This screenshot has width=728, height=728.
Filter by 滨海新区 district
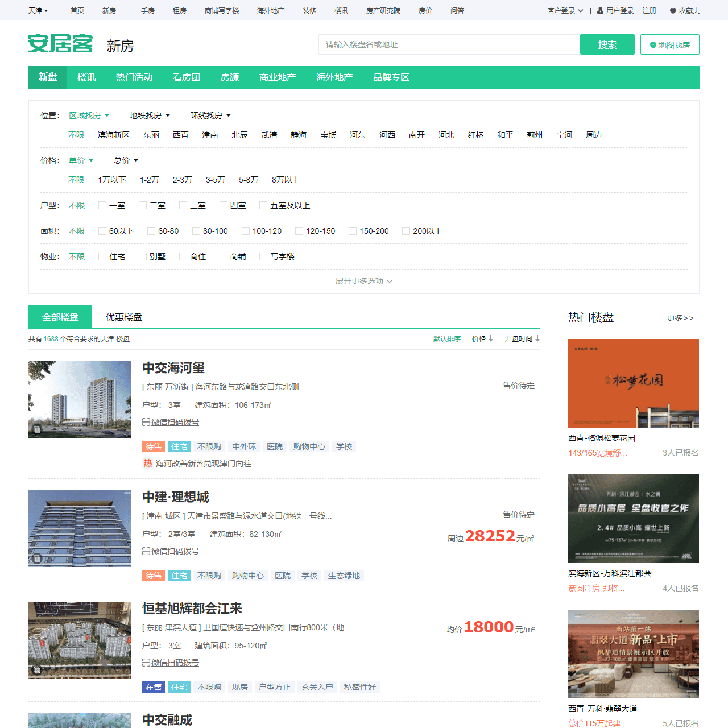[114, 135]
